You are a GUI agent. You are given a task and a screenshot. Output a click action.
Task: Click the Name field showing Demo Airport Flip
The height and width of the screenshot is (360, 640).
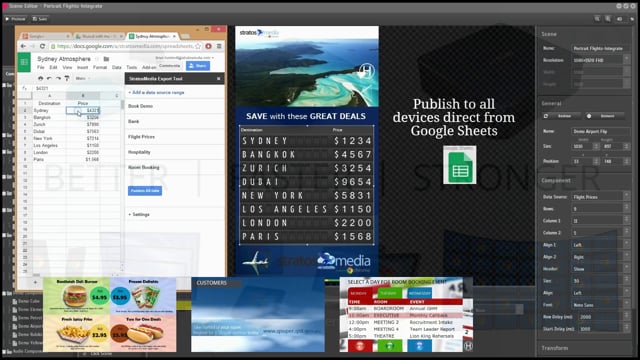pos(601,131)
